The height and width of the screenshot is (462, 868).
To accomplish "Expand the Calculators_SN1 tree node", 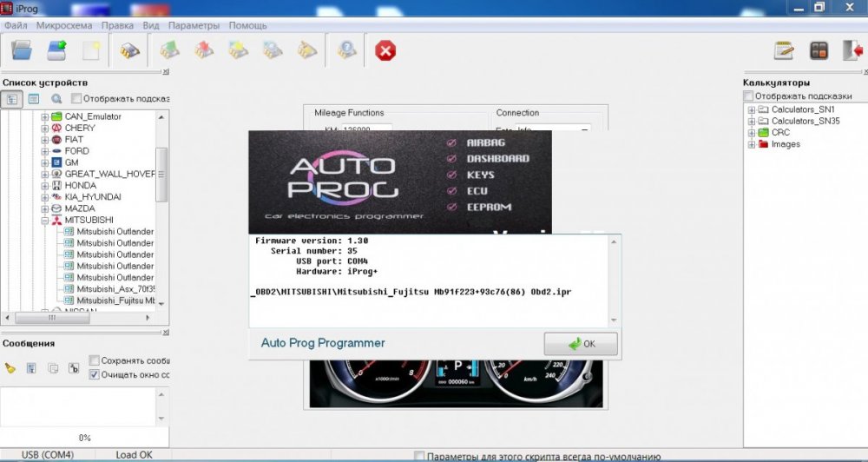I will 751,110.
